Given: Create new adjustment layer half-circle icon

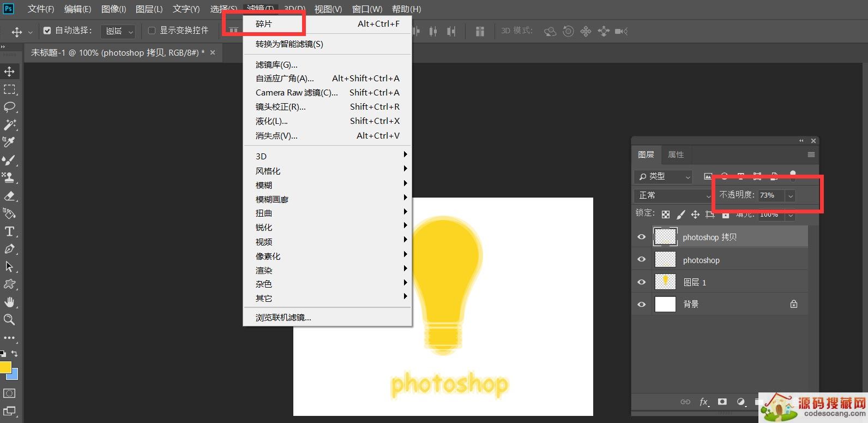Looking at the screenshot, I should (740, 402).
